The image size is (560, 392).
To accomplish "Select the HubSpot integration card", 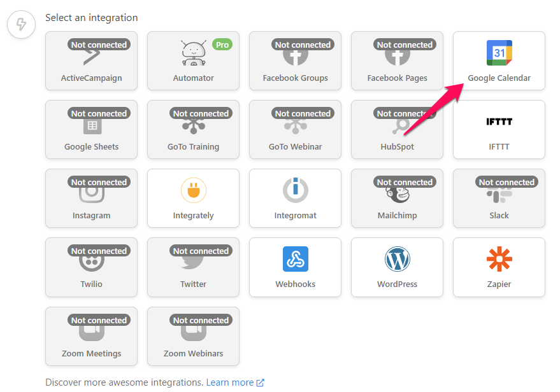I will [x=397, y=129].
